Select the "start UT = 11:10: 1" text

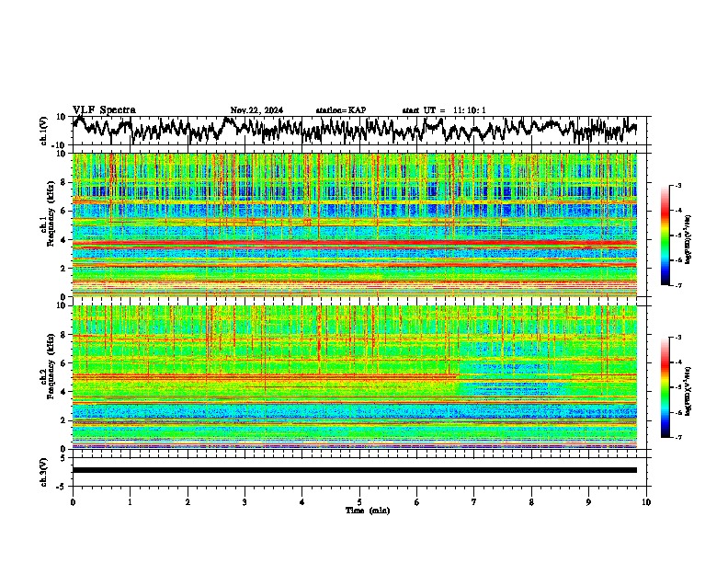click(x=444, y=110)
